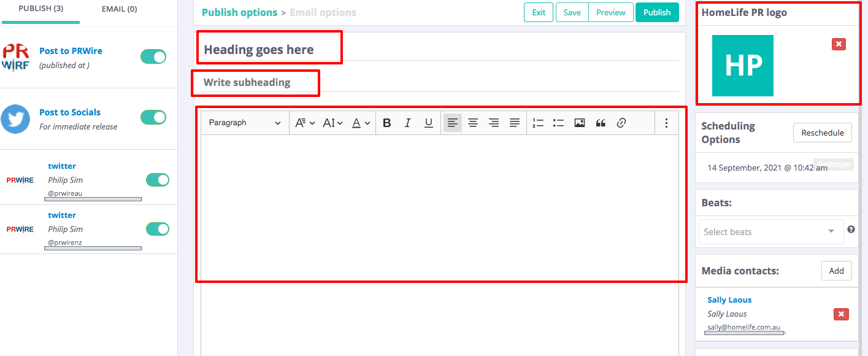Insert an image into the editor

[579, 123]
